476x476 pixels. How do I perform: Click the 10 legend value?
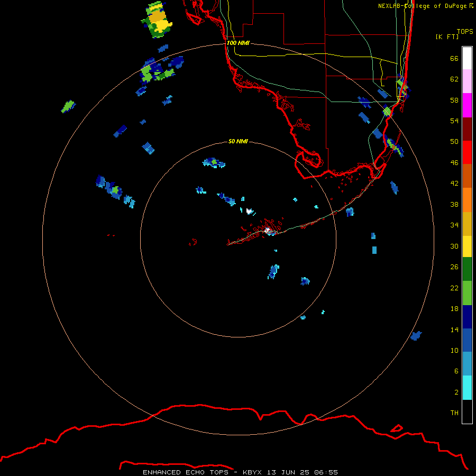click(x=454, y=350)
